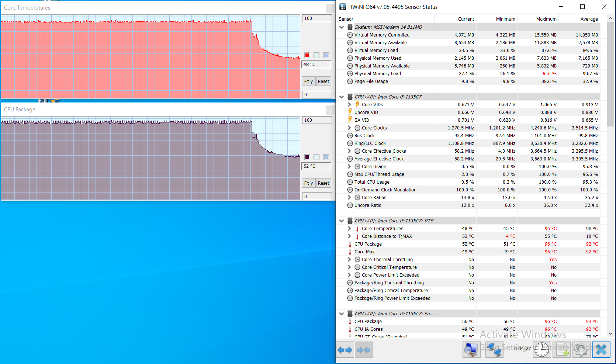Click the monitor with magnifier icon
The width and height of the screenshot is (616, 364).
point(471,350)
